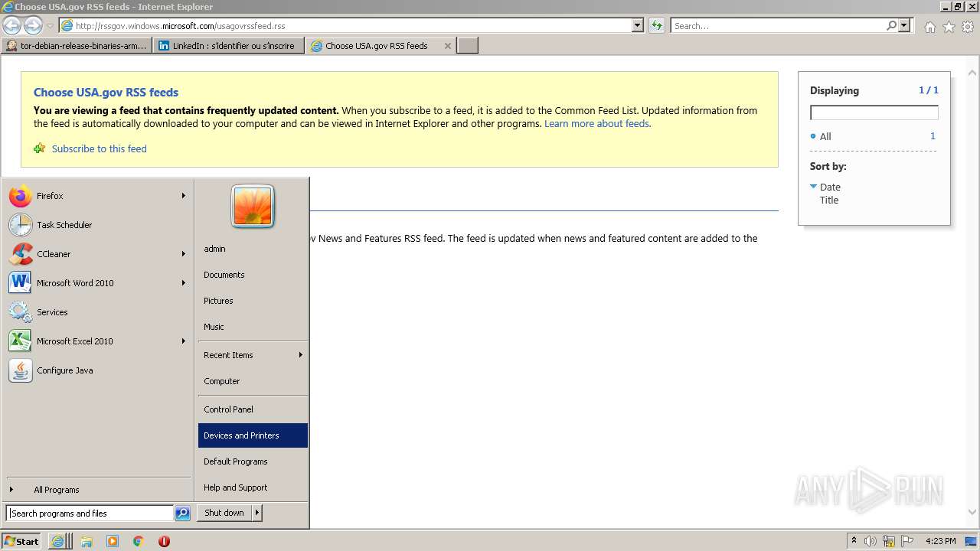Image resolution: width=980 pixels, height=551 pixels.
Task: Launch Task Scheduler from Start menu
Action: click(x=98, y=225)
